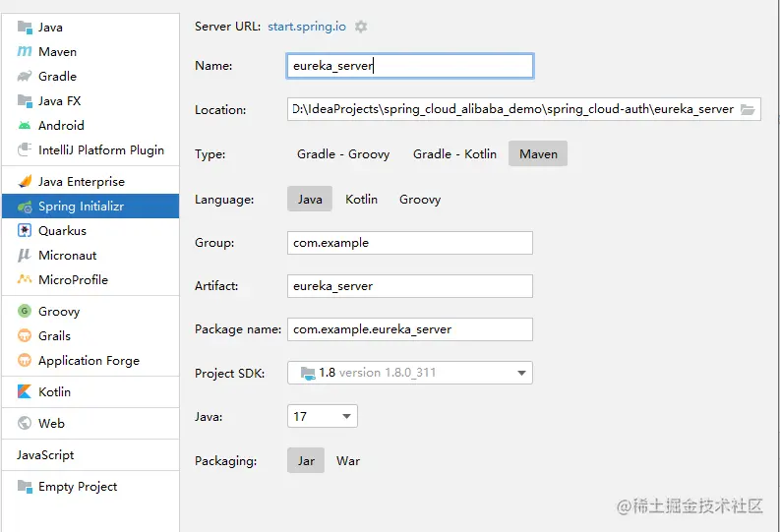Click the Micronaut mu icon
This screenshot has width=780, height=532.
pyautogui.click(x=25, y=255)
